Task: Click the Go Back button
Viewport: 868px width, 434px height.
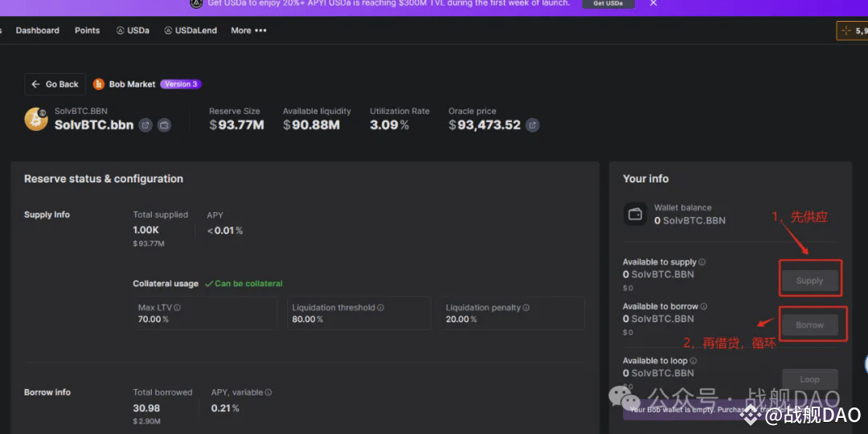Action: pyautogui.click(x=55, y=84)
